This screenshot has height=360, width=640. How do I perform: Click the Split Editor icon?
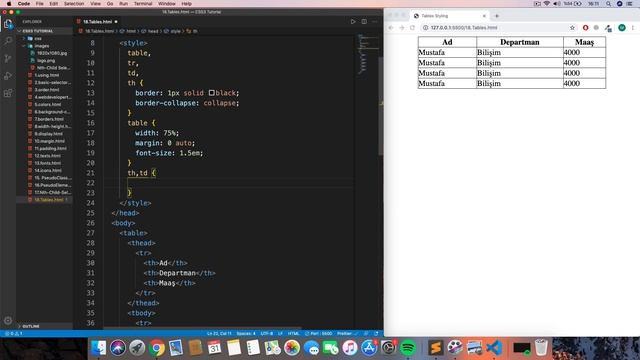click(x=364, y=22)
